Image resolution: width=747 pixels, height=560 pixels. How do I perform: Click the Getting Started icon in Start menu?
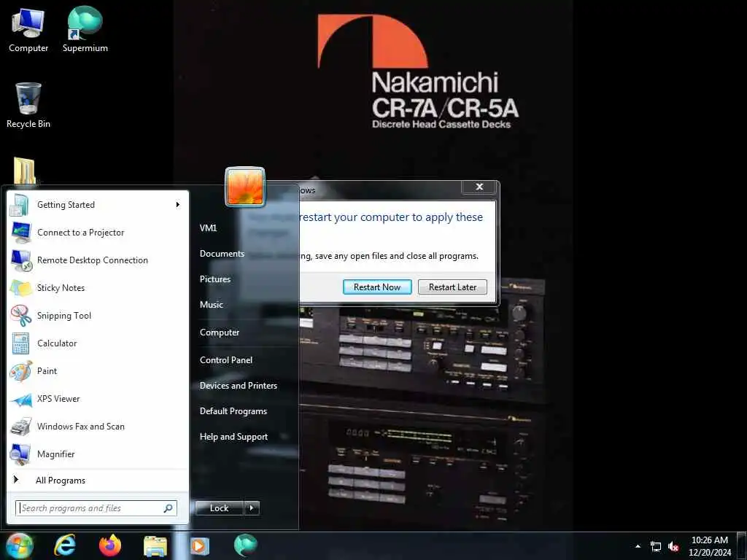[20, 205]
